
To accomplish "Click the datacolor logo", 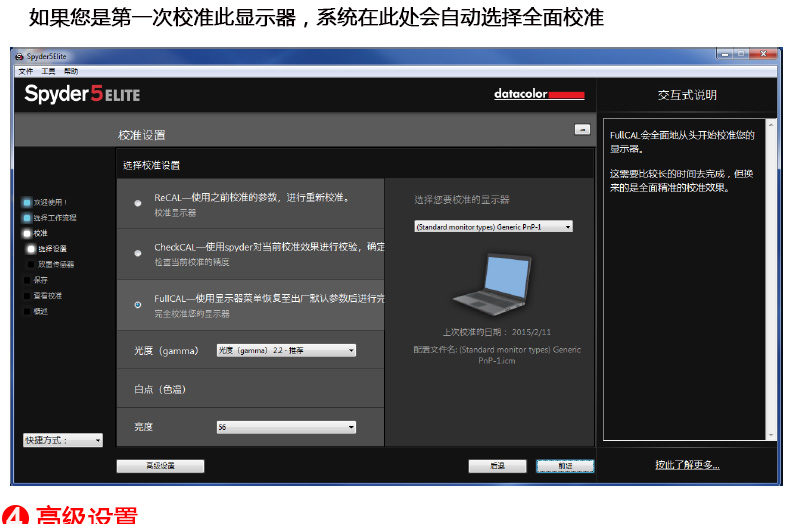I will pyautogui.click(x=539, y=94).
